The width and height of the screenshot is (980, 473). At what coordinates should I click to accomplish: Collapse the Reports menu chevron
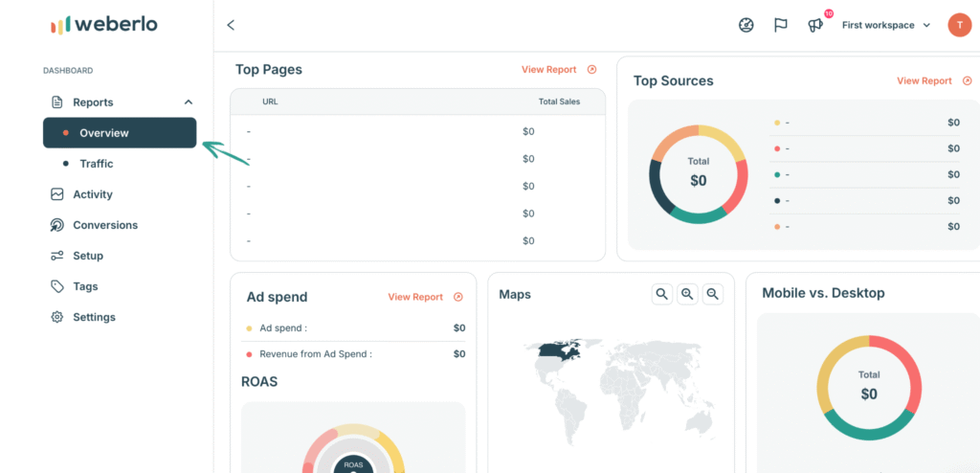coord(189,102)
